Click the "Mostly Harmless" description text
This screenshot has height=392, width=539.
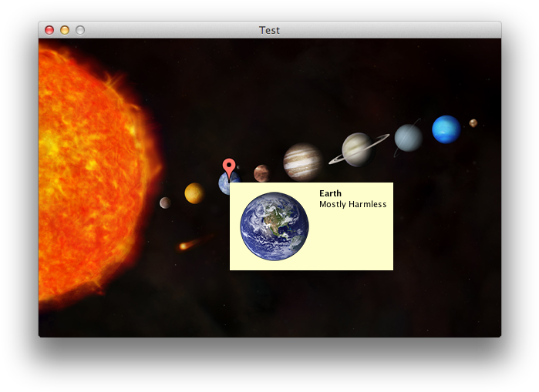tap(352, 204)
